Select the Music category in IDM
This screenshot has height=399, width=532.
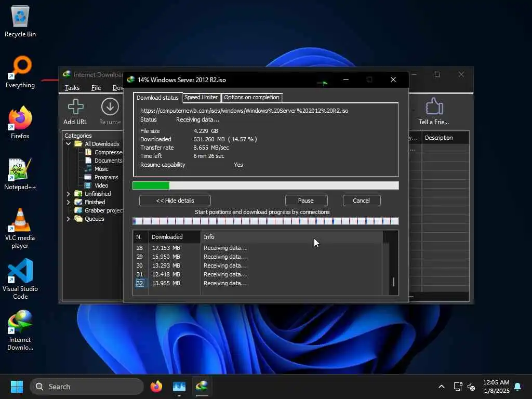pyautogui.click(x=101, y=169)
